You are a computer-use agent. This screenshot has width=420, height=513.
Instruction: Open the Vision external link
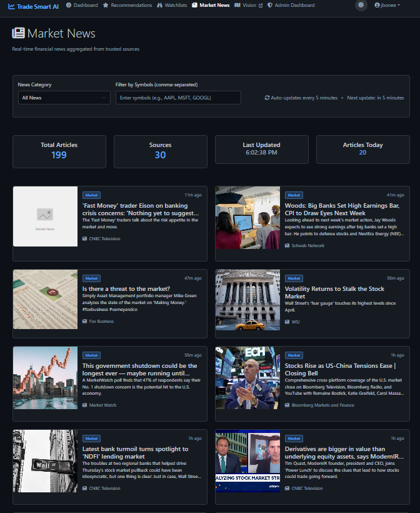coord(248,5)
